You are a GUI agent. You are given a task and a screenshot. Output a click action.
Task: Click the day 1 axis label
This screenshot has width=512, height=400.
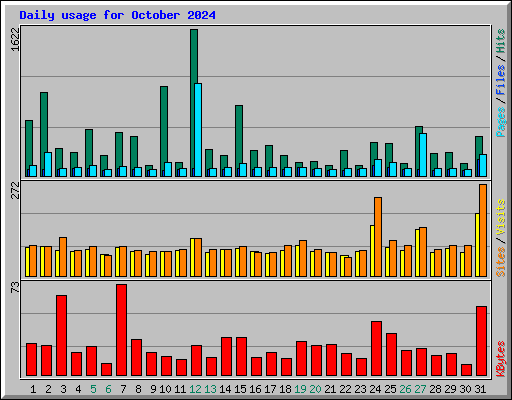click(x=33, y=389)
